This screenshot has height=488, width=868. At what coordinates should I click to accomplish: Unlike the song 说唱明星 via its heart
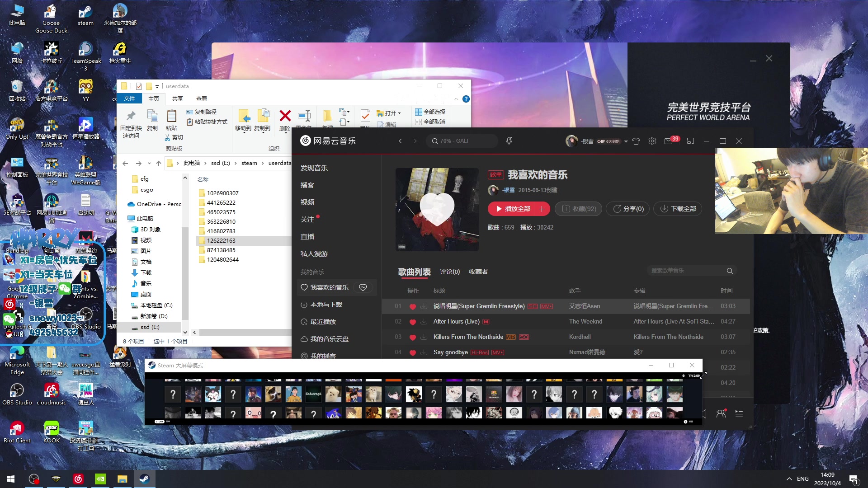(x=412, y=306)
